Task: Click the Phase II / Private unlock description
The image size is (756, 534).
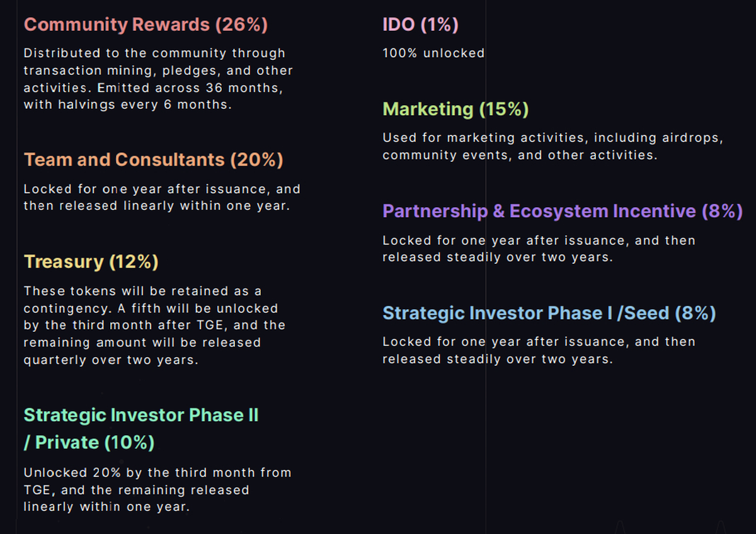Action: click(157, 489)
